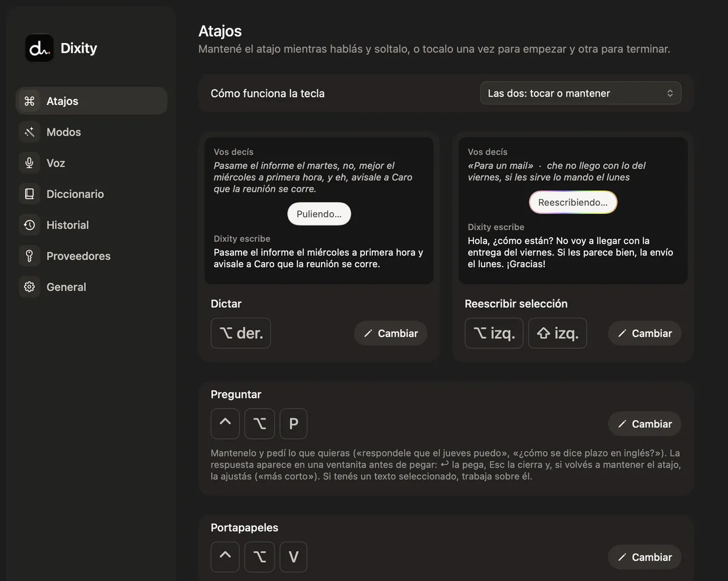This screenshot has height=581, width=728.
Task: Click the Voz microphone icon
Action: tap(29, 163)
